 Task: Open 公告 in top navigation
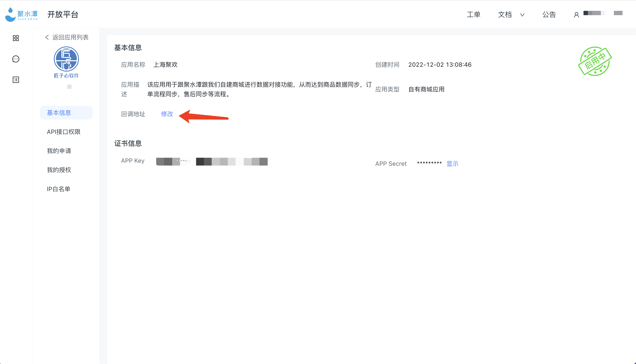coord(549,15)
